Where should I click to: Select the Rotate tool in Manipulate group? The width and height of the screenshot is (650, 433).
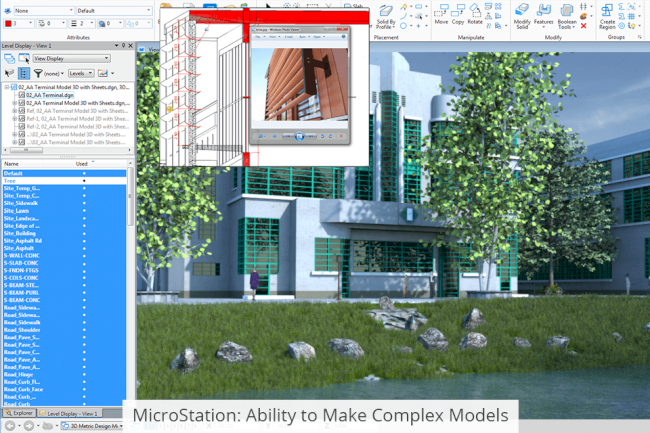475,14
